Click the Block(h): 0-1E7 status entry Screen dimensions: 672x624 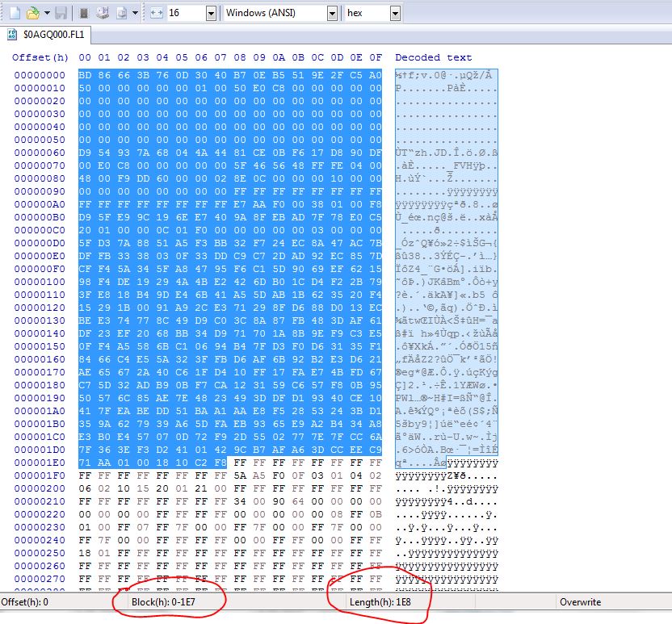163,602
